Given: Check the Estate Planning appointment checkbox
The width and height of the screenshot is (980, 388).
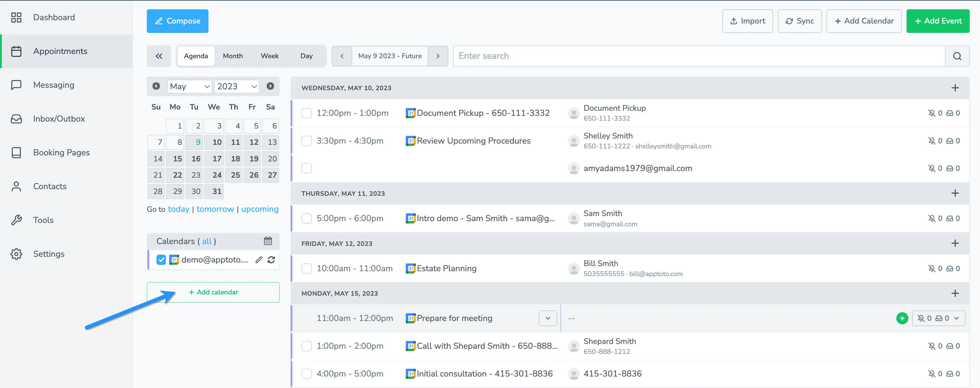Looking at the screenshot, I should (307, 268).
